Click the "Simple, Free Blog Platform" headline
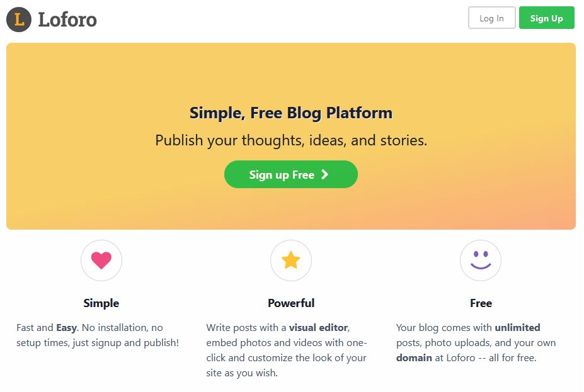Image resolution: width=584 pixels, height=392 pixels. click(291, 112)
